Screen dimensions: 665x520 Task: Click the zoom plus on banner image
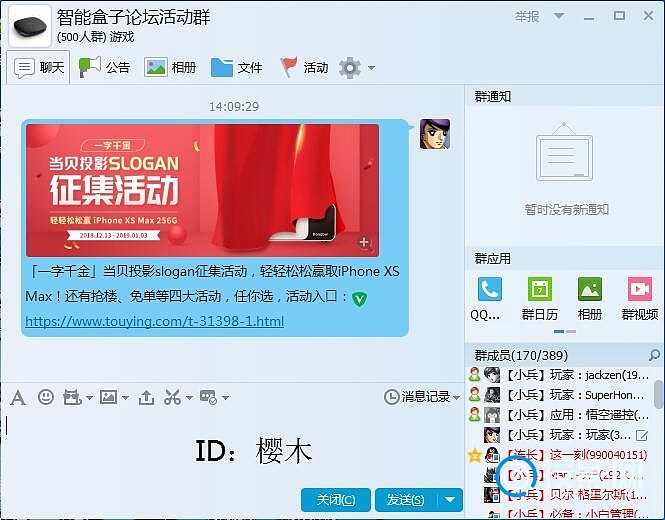point(364,242)
